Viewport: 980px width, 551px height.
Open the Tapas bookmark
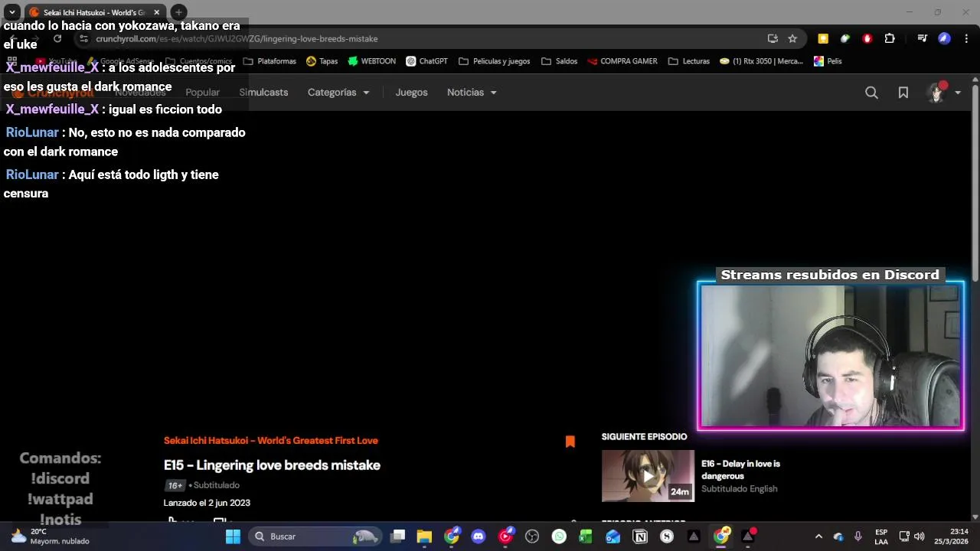click(322, 61)
